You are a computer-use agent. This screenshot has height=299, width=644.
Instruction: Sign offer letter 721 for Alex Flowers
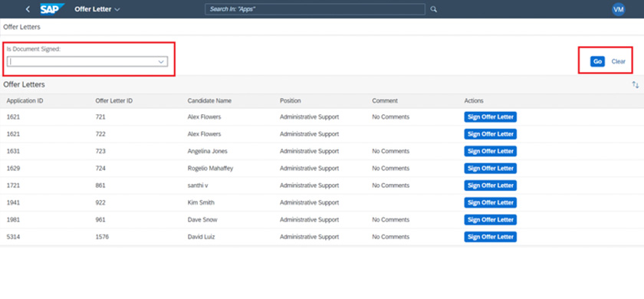pyautogui.click(x=491, y=117)
